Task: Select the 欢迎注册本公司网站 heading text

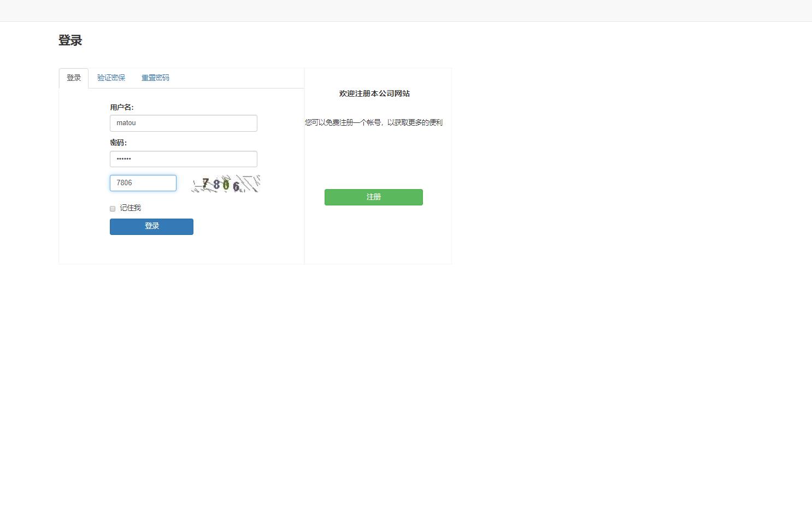Action: (374, 93)
